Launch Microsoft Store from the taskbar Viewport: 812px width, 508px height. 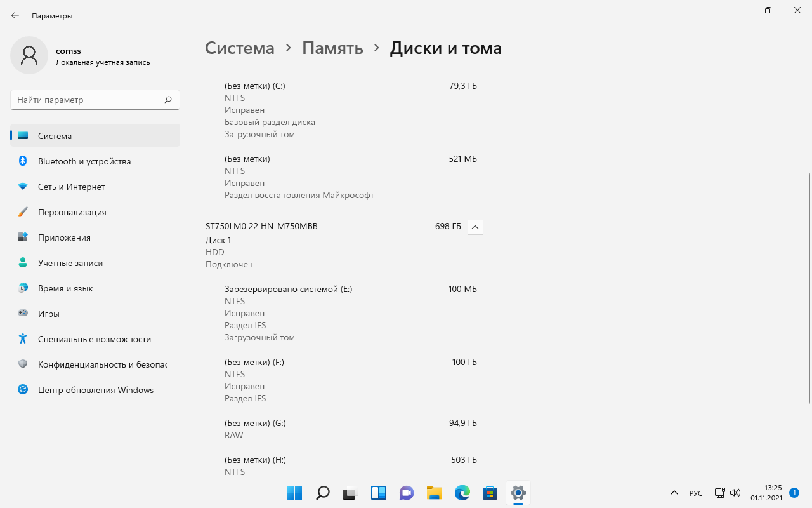tap(490, 493)
